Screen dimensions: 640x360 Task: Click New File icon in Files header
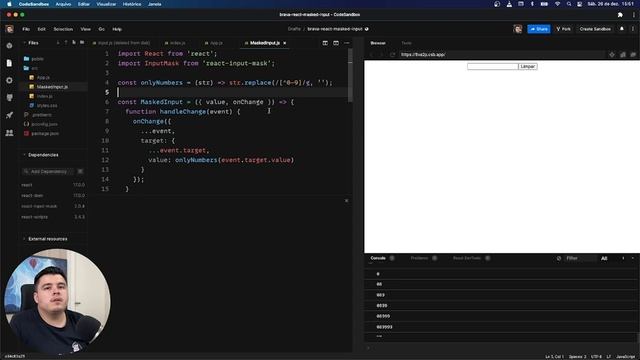(x=74, y=42)
